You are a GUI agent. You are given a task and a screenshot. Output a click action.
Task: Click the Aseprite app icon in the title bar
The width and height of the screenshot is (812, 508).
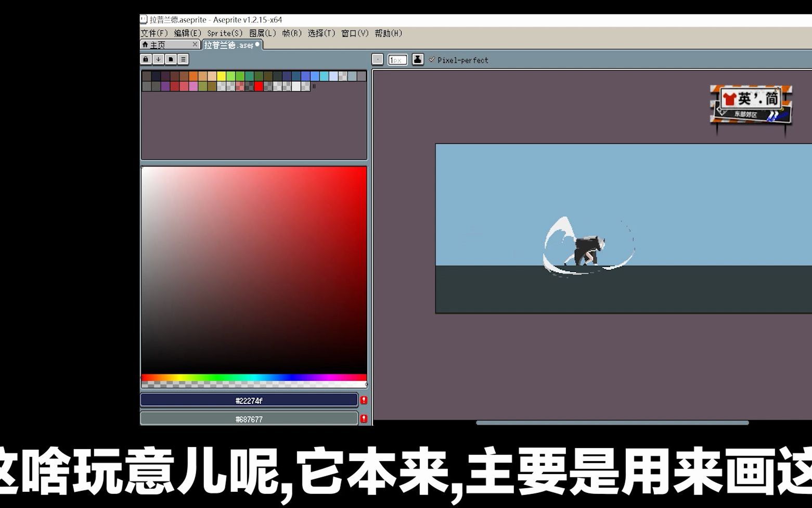[x=144, y=19]
